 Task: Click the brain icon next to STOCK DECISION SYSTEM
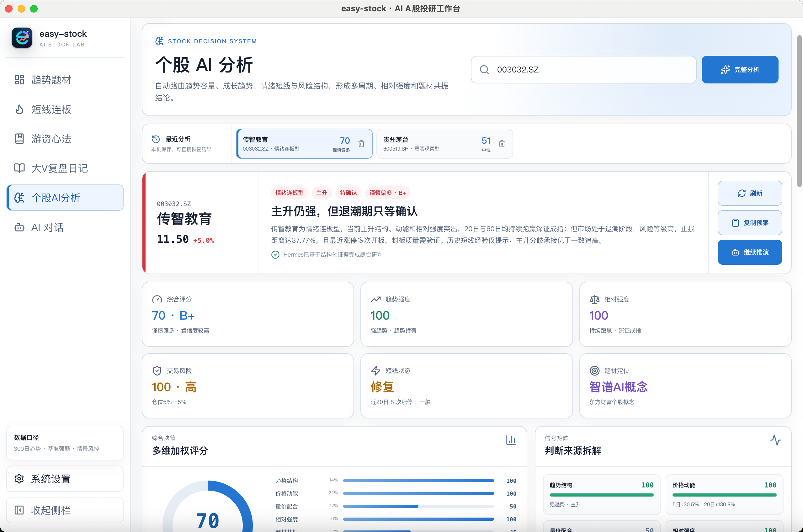159,41
